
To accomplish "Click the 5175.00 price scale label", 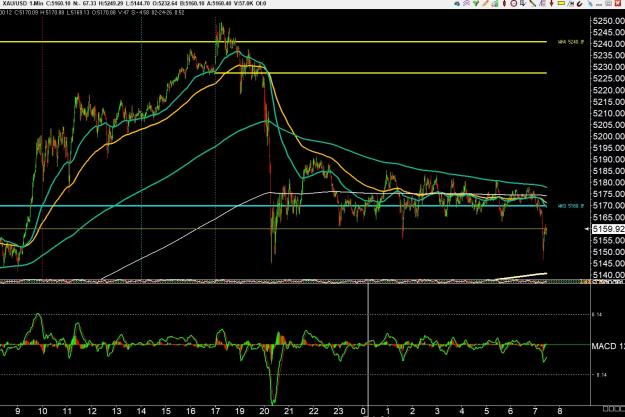I will [609, 194].
